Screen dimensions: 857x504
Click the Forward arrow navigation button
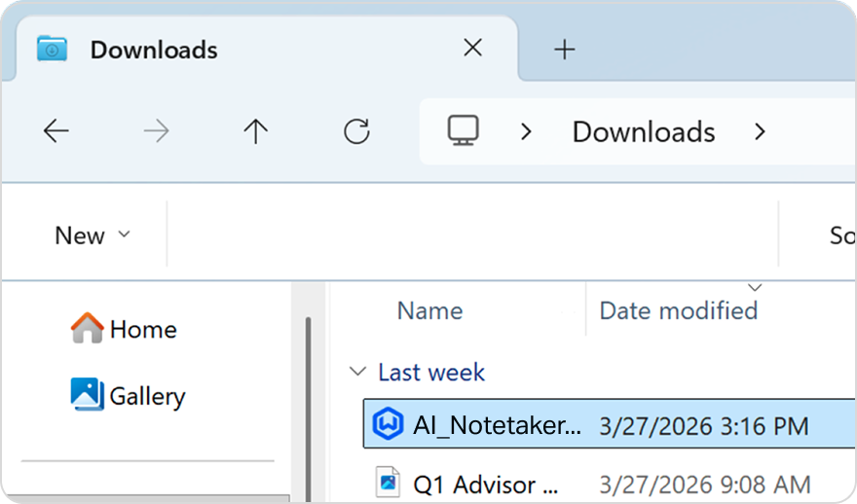[157, 131]
